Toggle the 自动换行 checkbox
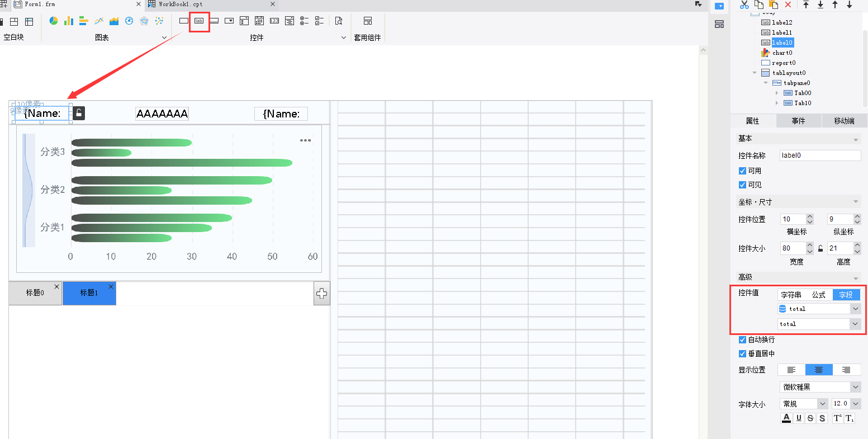Image resolution: width=868 pixels, height=439 pixels. click(742, 339)
